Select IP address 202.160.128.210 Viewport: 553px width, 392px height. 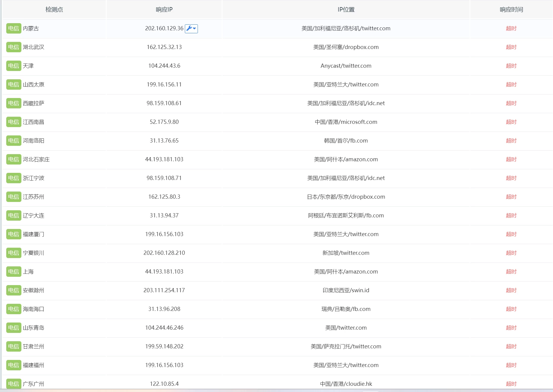[164, 253]
